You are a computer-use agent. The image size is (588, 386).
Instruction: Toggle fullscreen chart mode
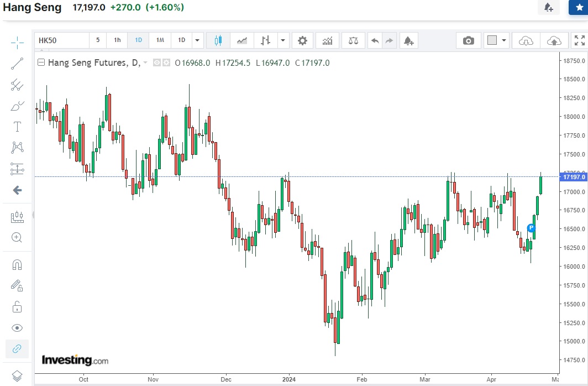pyautogui.click(x=580, y=40)
